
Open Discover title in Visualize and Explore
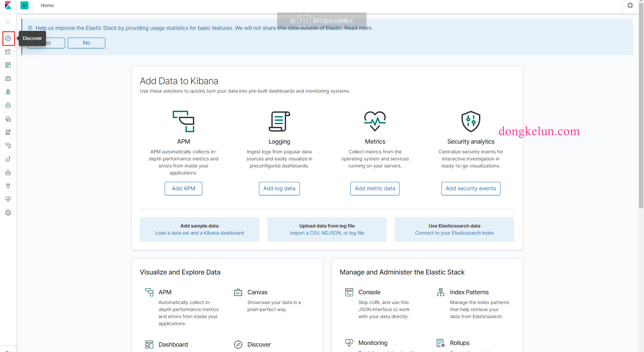pos(259,345)
